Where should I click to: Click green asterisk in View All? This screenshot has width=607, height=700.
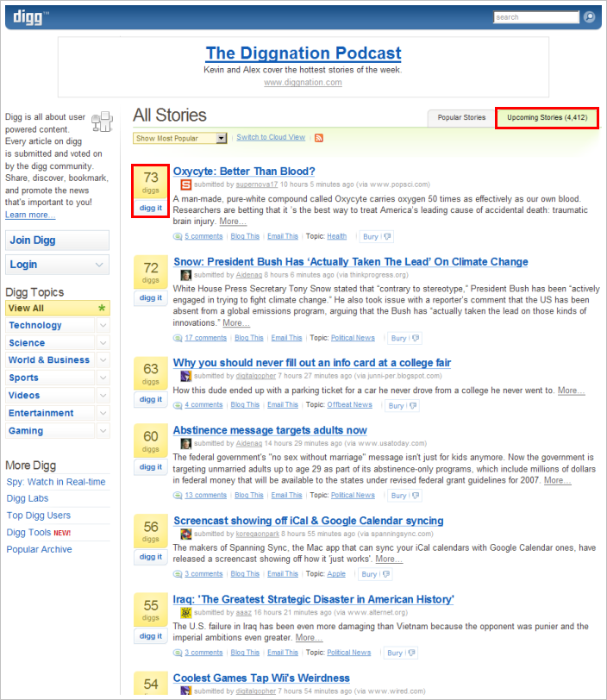tap(102, 308)
